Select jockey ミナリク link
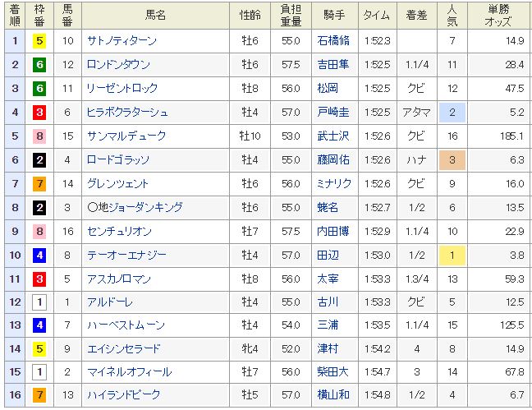532x410 pixels. coord(334,183)
